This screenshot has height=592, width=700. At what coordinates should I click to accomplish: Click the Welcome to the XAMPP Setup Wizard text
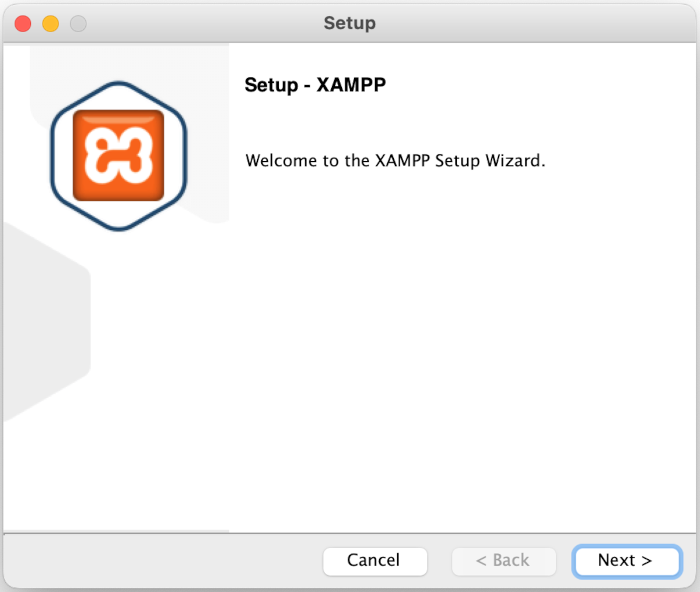coord(395,161)
